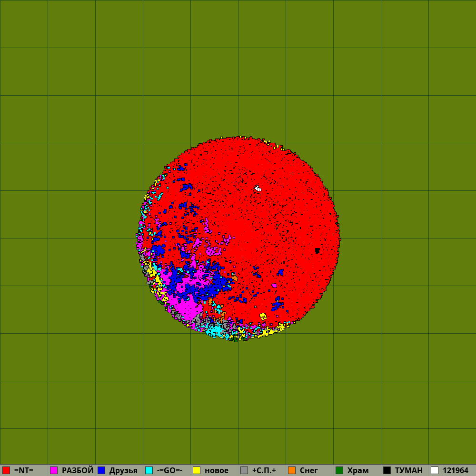Select the ТУМАН legend label
The image size is (476, 476).
click(x=408, y=470)
